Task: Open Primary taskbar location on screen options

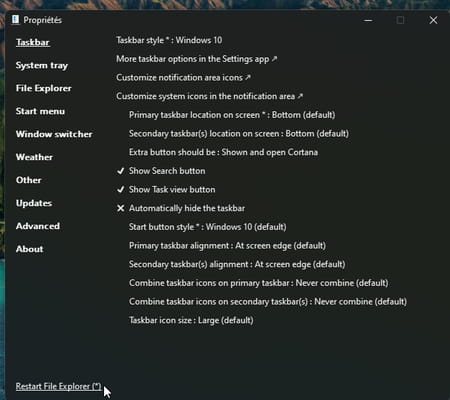Action: [232, 115]
